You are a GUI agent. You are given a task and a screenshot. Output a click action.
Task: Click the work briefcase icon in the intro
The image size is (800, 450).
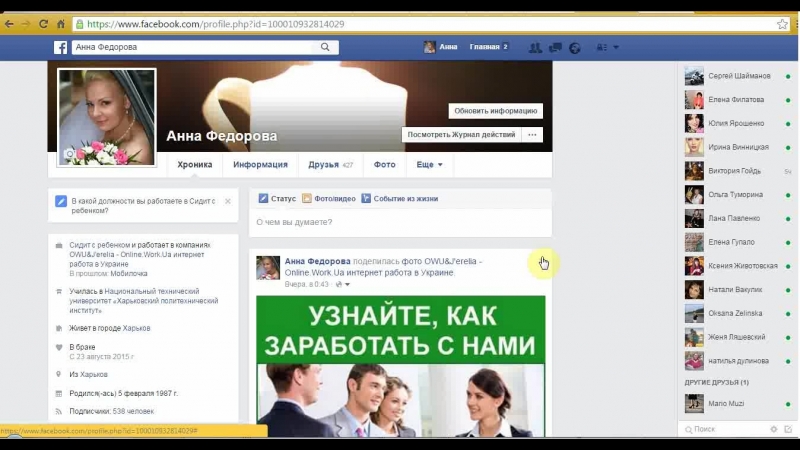pos(59,245)
